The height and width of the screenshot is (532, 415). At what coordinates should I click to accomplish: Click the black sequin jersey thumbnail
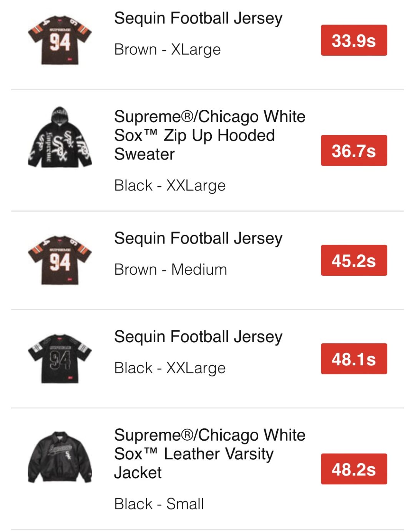pos(60,358)
